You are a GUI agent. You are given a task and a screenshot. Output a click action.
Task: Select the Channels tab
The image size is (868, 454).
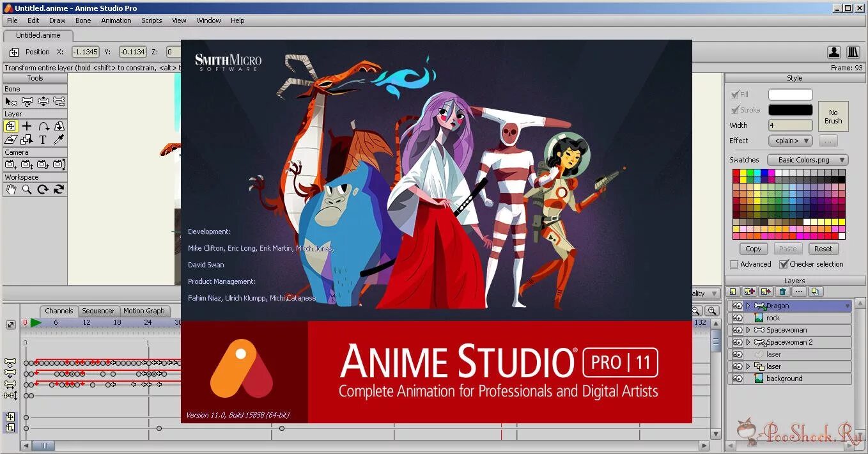tap(59, 311)
